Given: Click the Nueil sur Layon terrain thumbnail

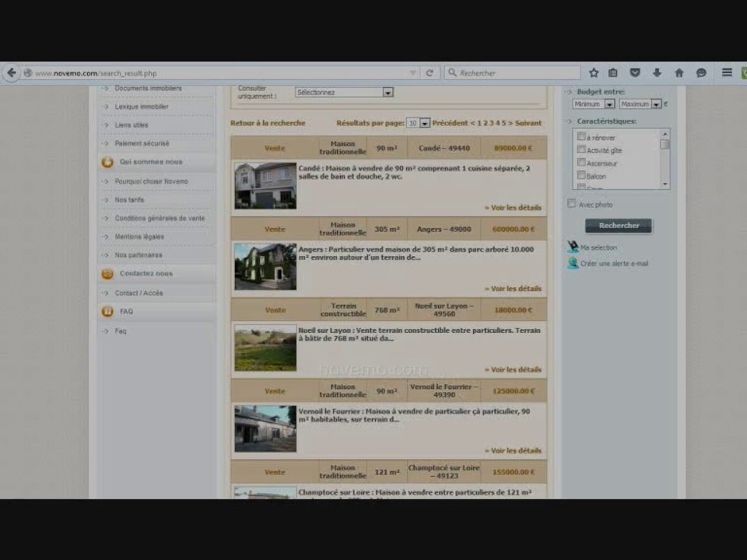Looking at the screenshot, I should pyautogui.click(x=265, y=348).
